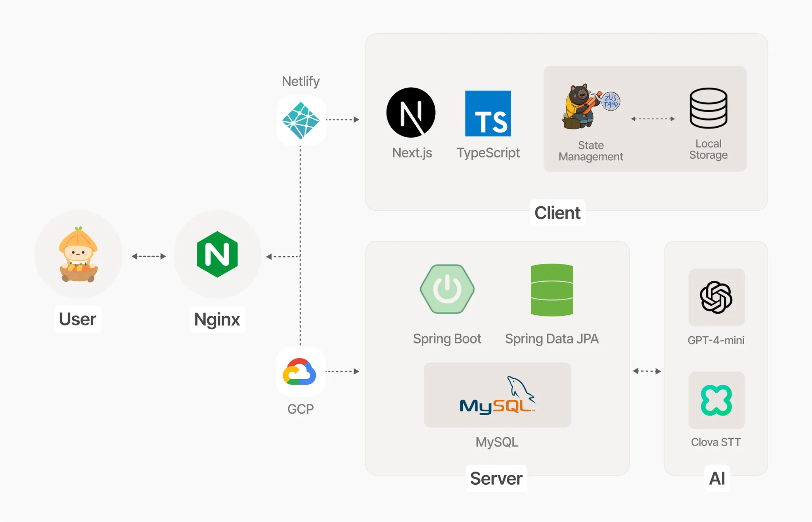Click the MySQL dolphin logo
The height and width of the screenshot is (522, 812).
tap(497, 395)
